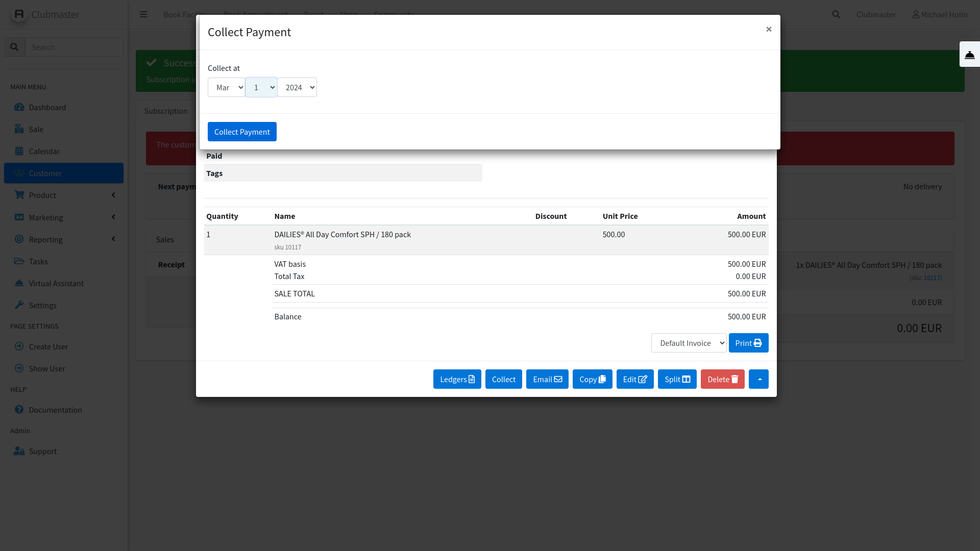Click the concierge bell icon at right edge
980x551 pixels.
[969, 55]
